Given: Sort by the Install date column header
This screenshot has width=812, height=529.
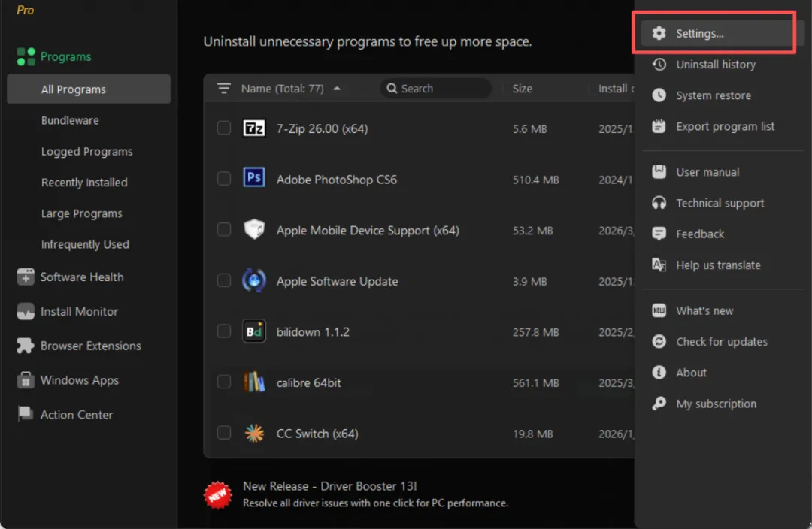Looking at the screenshot, I should (x=617, y=89).
